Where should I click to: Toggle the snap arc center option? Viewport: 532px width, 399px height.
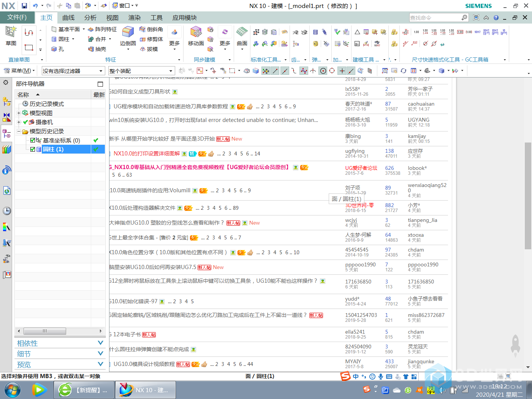[323, 71]
